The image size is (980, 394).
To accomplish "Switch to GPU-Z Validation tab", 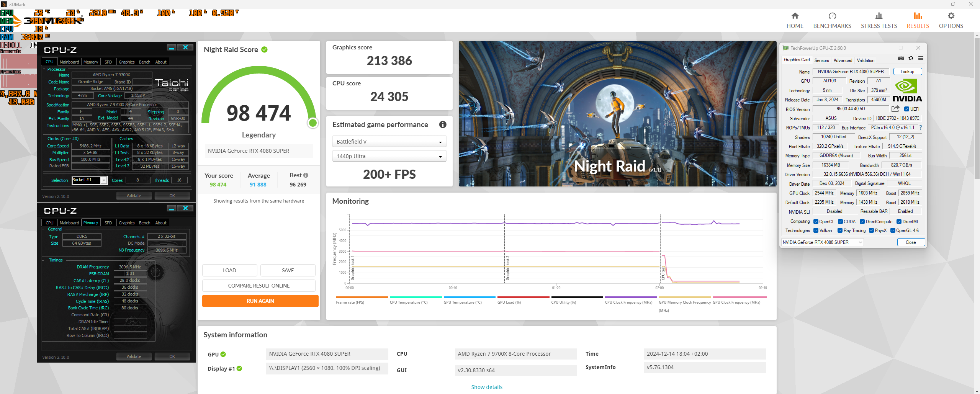I will pos(865,60).
